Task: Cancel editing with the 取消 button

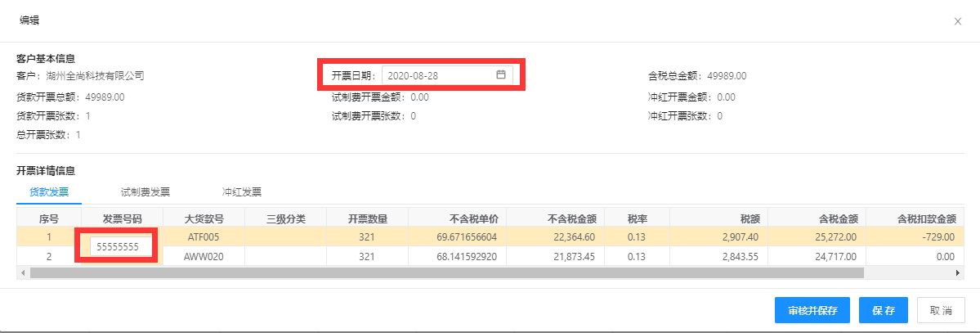Action: 942,311
